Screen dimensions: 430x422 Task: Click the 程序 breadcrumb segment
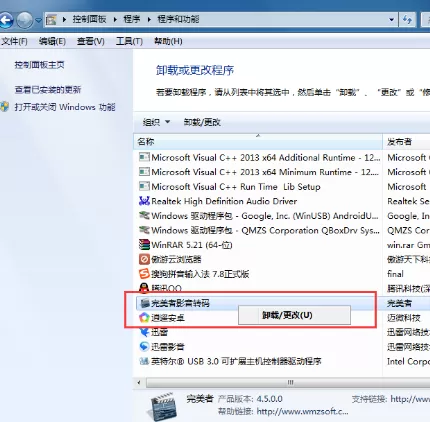coord(132,19)
